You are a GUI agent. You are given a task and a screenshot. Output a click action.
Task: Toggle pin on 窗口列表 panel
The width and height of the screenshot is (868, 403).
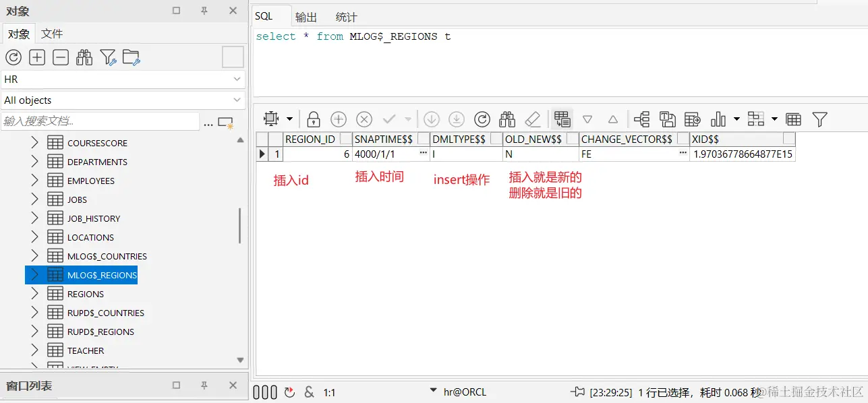(204, 385)
